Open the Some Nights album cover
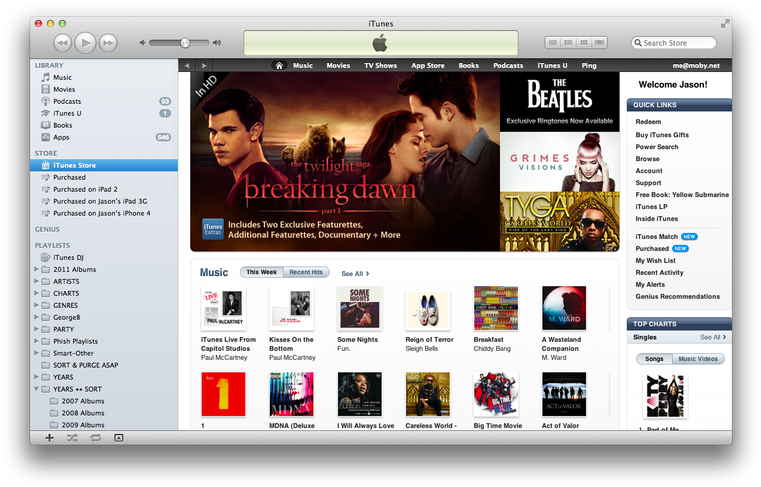The width and height of the screenshot is (761, 487). (x=359, y=308)
